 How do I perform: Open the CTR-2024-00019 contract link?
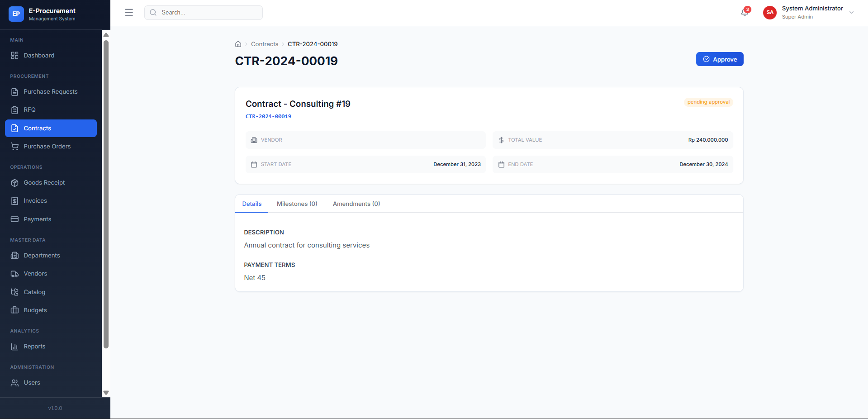268,116
